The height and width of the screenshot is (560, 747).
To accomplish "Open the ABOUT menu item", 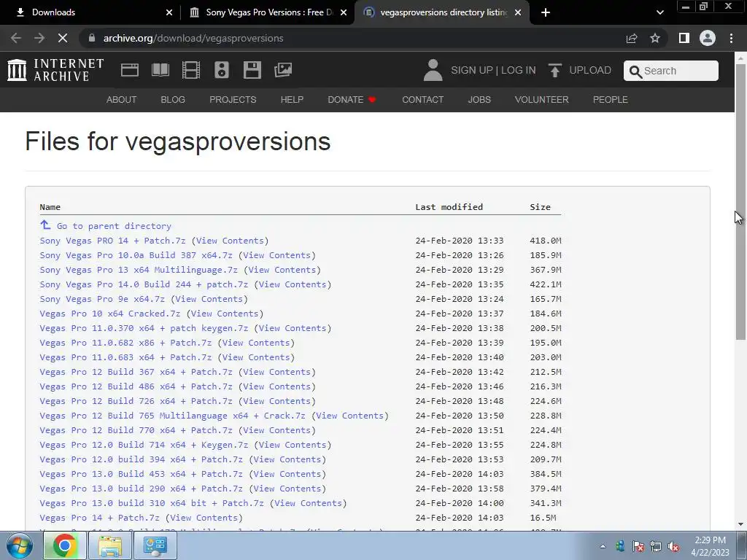I will click(x=122, y=99).
